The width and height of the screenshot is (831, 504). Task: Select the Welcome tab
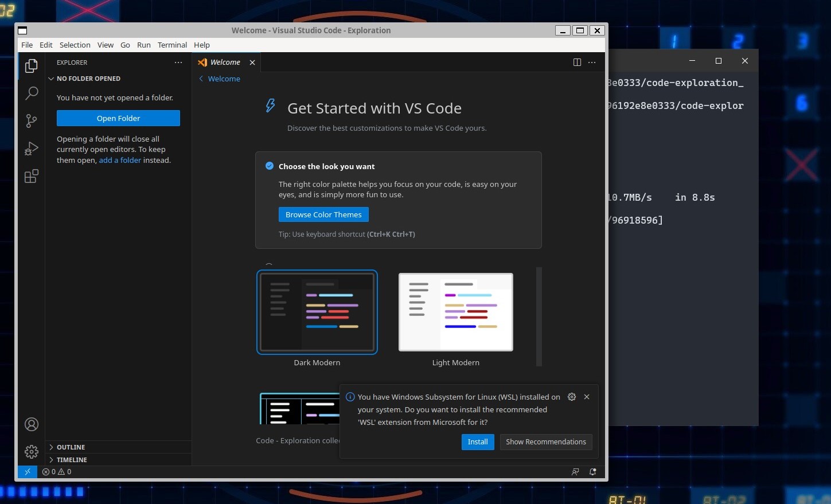[x=224, y=62]
